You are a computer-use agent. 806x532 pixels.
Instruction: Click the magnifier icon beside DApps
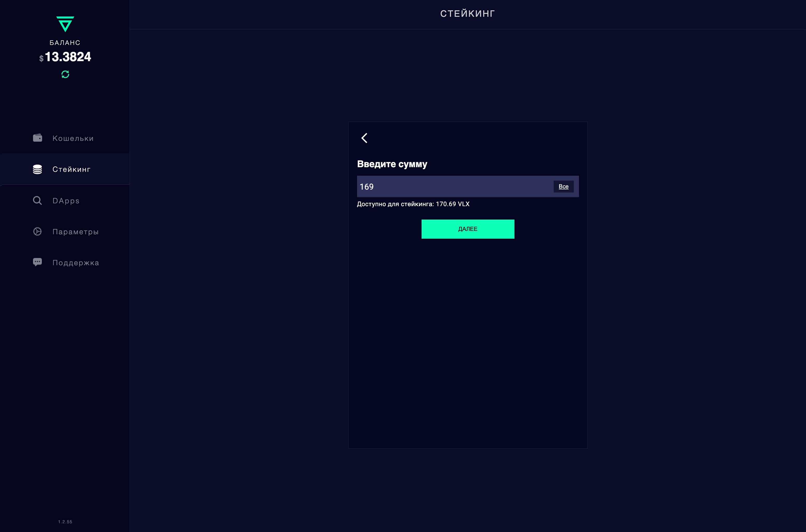(37, 200)
